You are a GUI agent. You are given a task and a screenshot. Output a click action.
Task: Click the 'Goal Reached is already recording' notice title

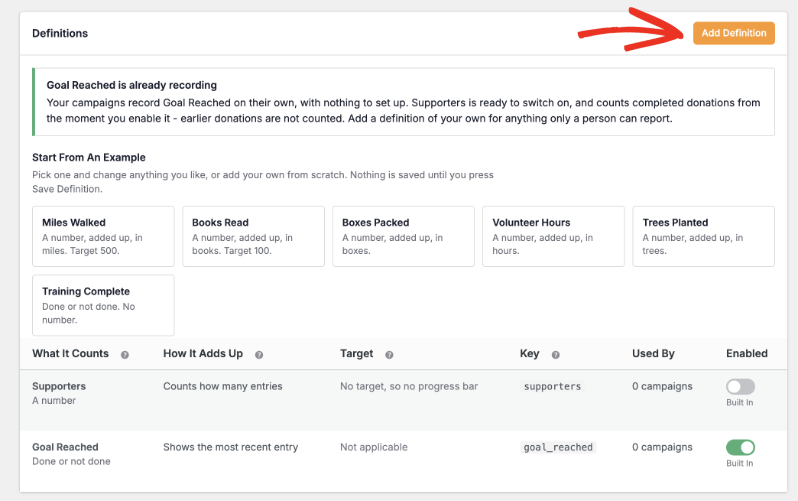coord(131,85)
